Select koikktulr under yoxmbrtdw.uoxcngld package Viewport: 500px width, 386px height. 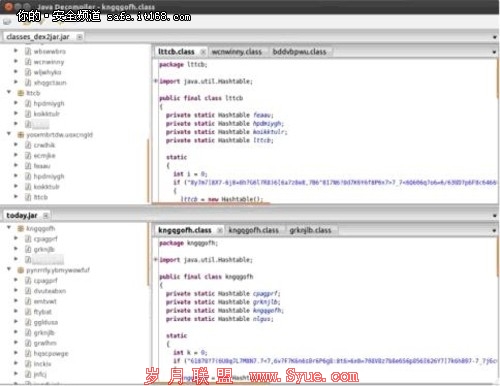[x=46, y=187]
